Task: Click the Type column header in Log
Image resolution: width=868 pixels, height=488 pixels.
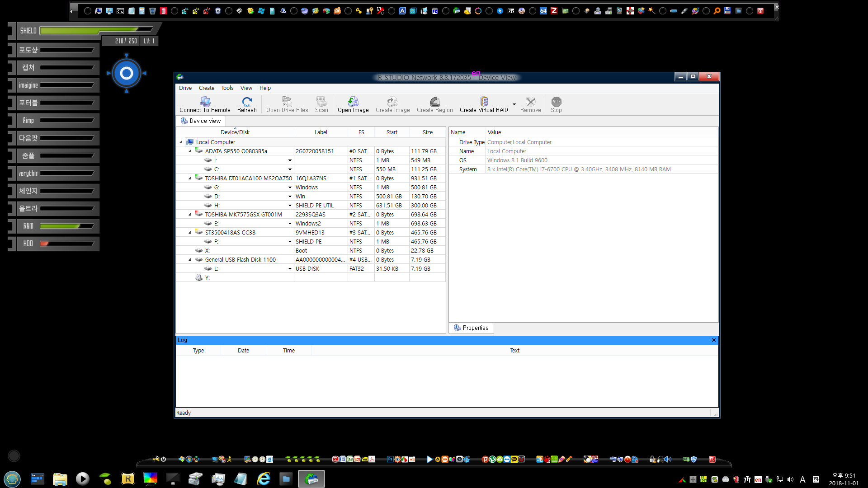Action: coord(198,351)
